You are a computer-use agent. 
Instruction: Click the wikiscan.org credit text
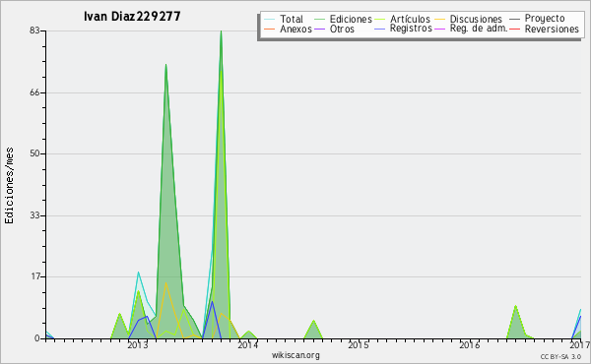click(x=295, y=355)
